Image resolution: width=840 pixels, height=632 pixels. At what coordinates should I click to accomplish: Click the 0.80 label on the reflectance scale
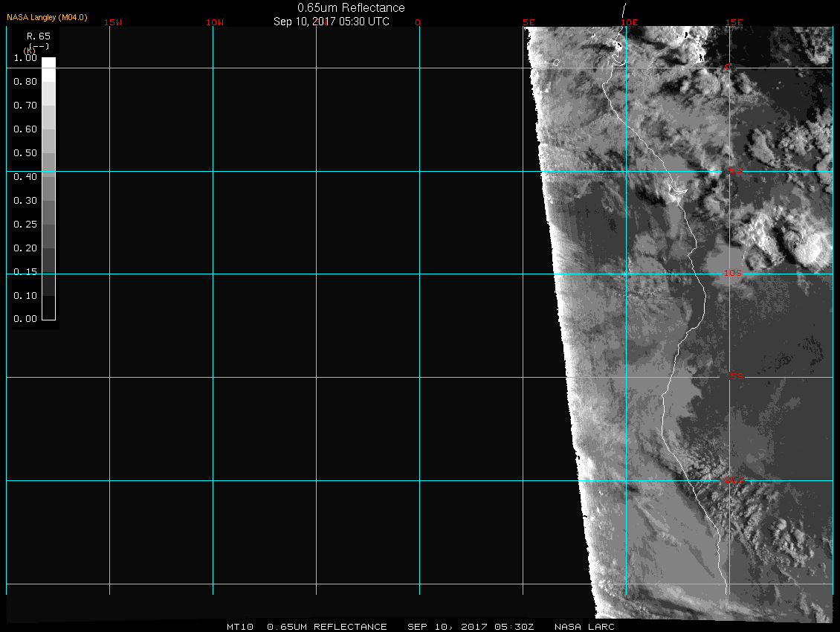tap(25, 82)
